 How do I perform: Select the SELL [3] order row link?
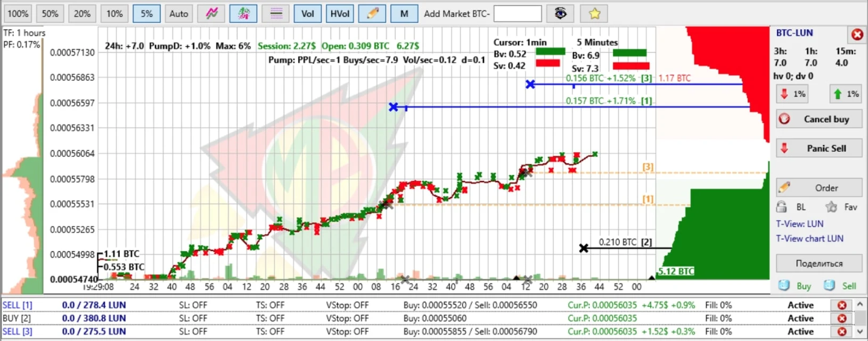(18, 331)
